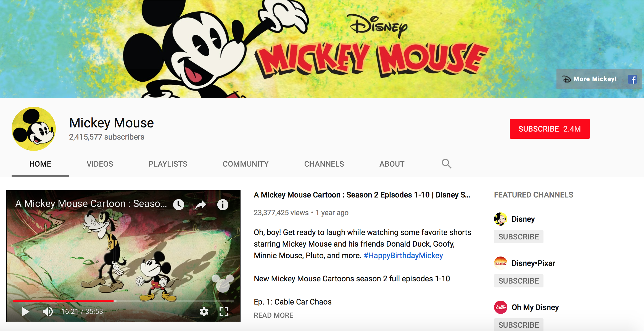Subscribe to Oh My Disney channel
644x331 pixels.
(x=519, y=325)
